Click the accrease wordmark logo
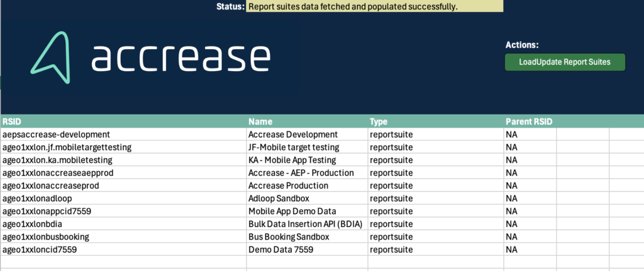 [x=180, y=57]
